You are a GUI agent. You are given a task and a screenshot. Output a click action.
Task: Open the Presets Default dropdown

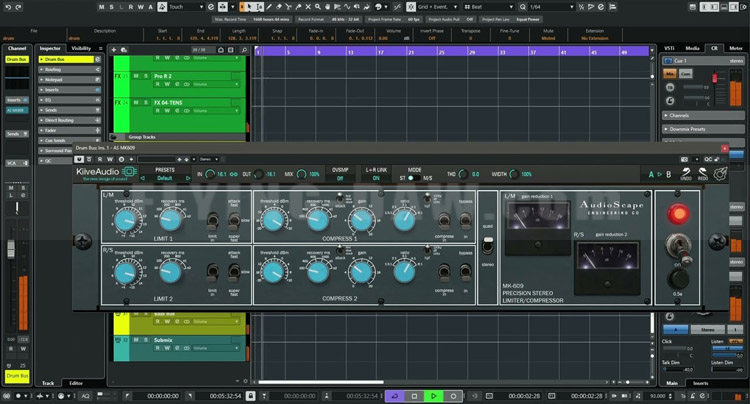tap(165, 177)
